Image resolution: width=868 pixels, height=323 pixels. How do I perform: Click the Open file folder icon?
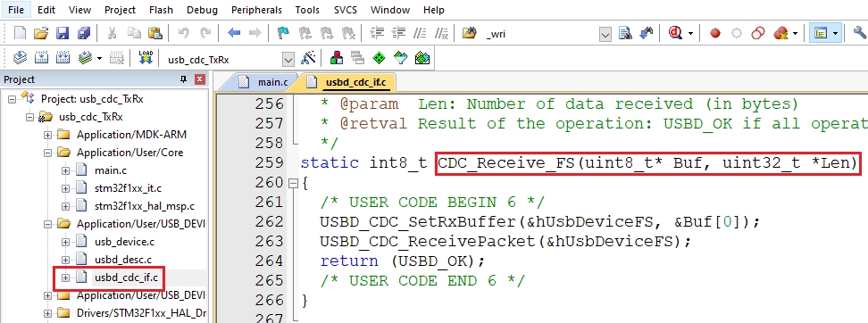pos(40,33)
